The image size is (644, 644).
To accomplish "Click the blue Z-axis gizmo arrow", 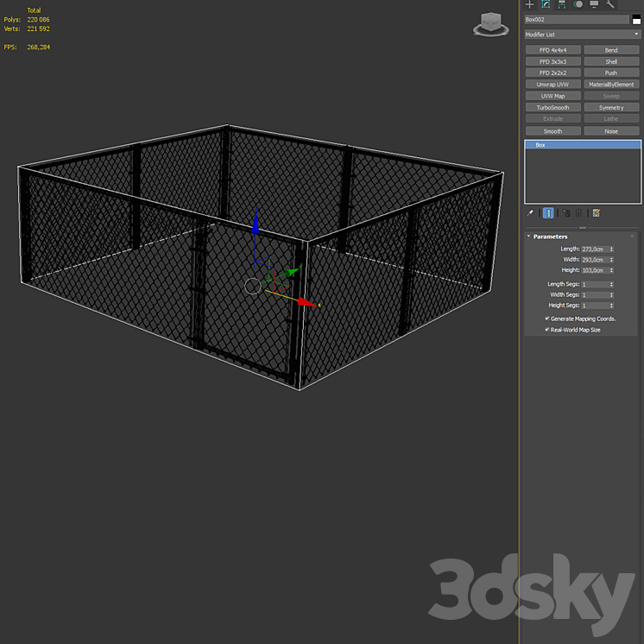I will point(256,222).
